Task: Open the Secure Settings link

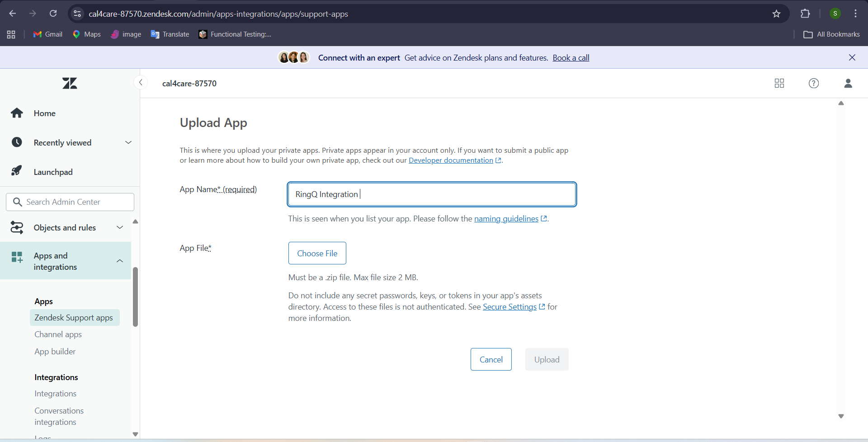Action: (x=510, y=307)
